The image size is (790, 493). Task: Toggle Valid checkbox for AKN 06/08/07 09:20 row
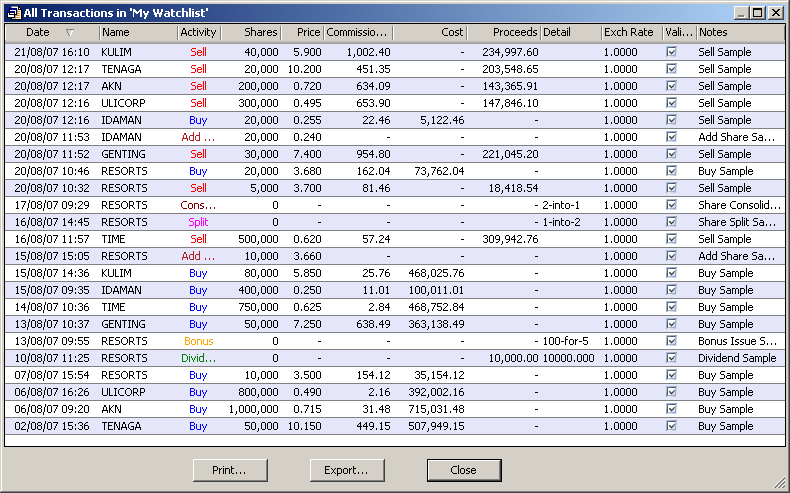tap(671, 409)
